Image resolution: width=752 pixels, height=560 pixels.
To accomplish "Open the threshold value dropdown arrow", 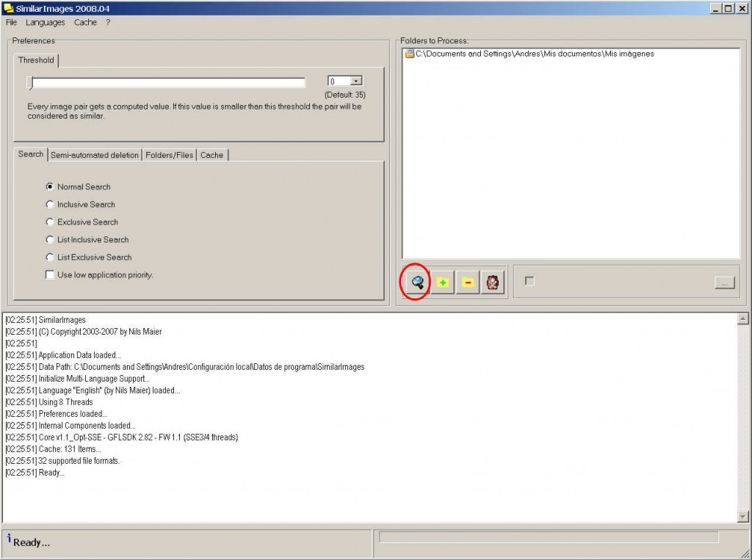I will (356, 81).
